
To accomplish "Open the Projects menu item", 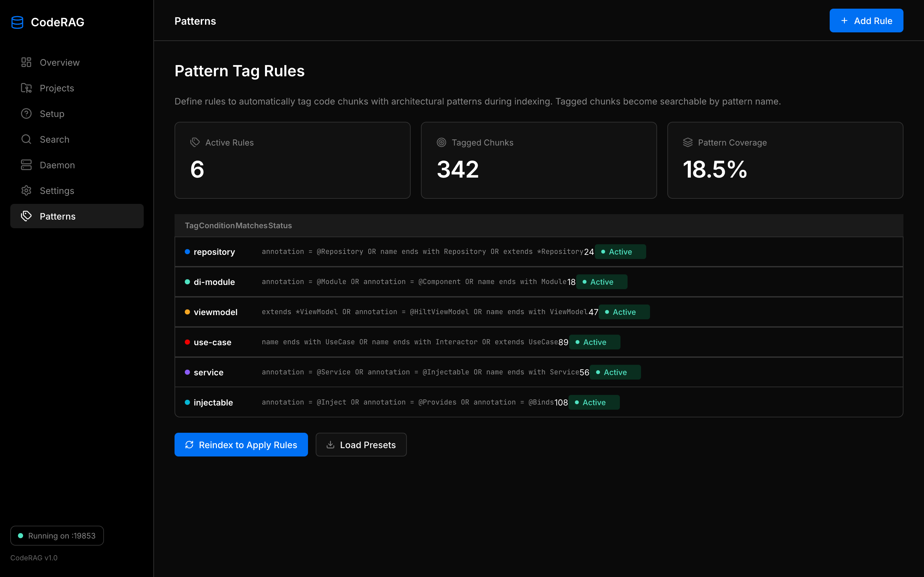I will point(57,88).
